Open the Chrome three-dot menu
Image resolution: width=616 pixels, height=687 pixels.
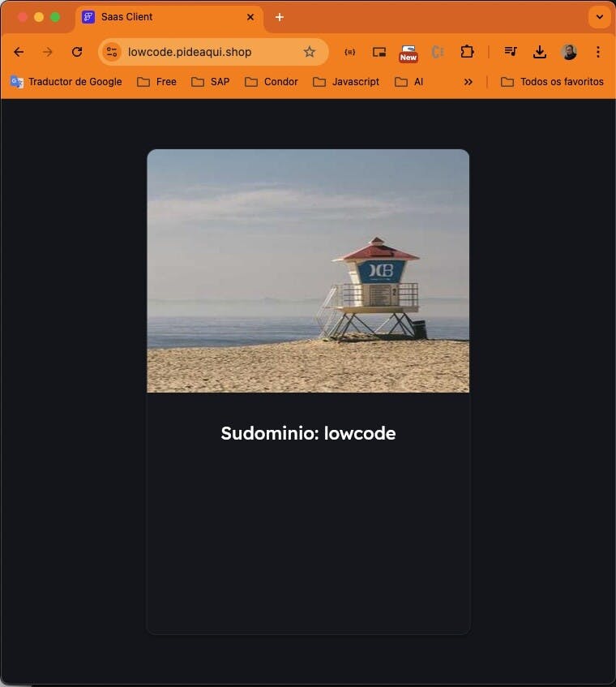(598, 52)
